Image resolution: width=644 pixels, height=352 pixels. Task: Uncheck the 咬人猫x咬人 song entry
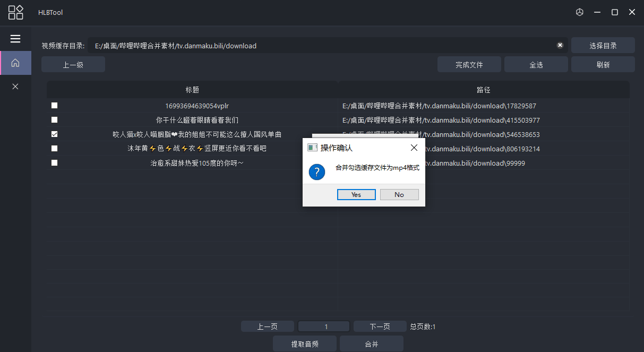coord(54,134)
